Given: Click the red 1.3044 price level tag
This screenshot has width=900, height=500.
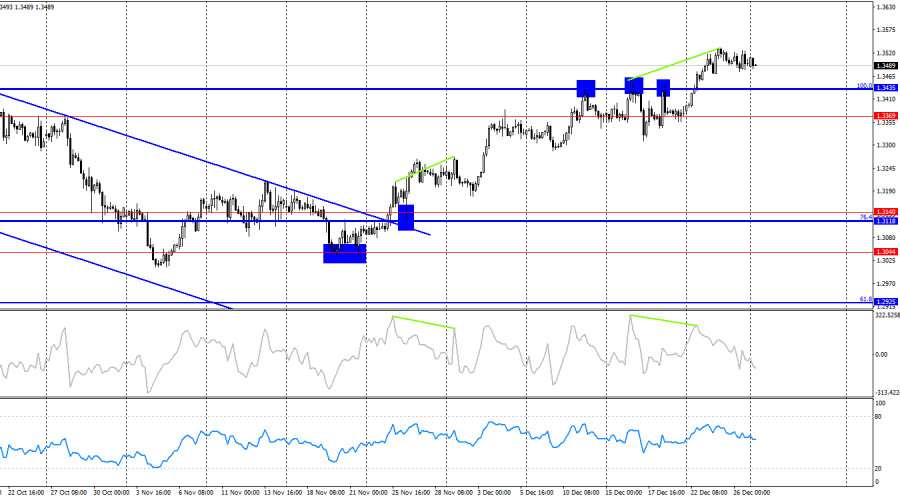Looking at the screenshot, I should [886, 252].
